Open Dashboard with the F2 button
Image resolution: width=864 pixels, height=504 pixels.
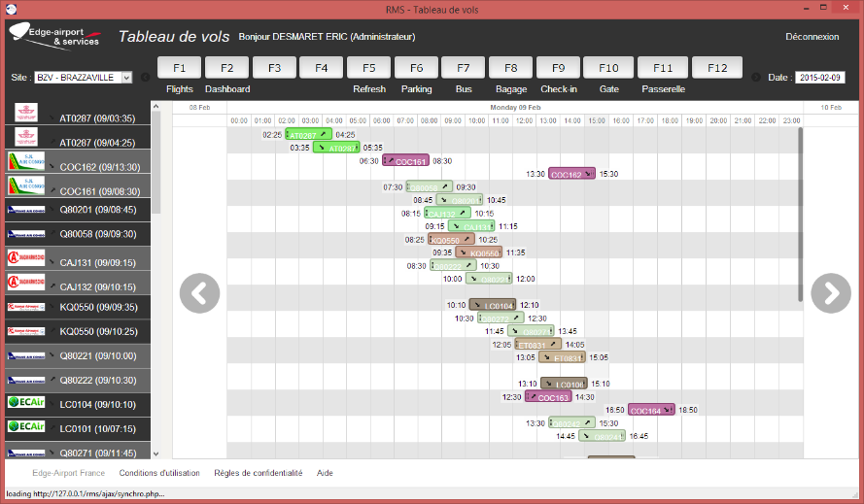[226, 68]
